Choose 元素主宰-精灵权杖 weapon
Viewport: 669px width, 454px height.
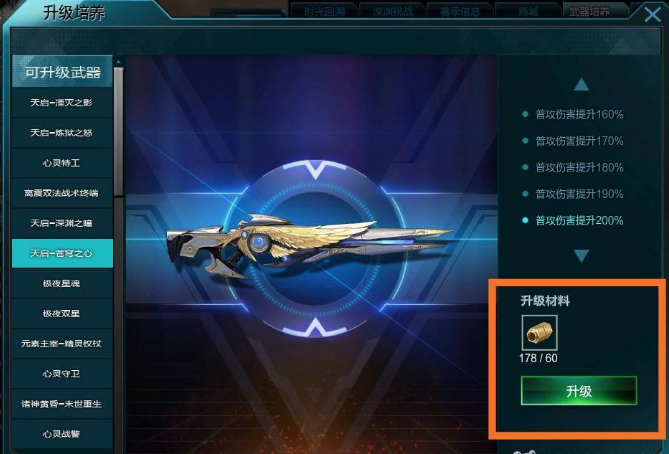coord(62,343)
